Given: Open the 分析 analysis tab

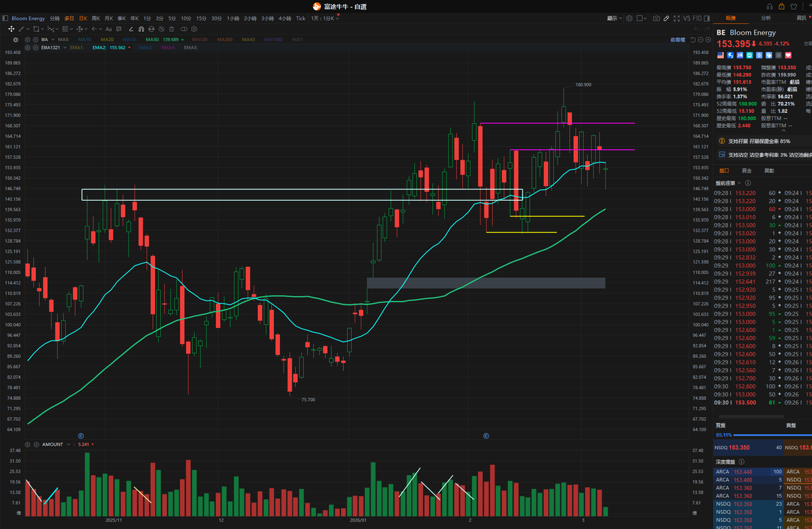Looking at the screenshot, I should pyautogui.click(x=765, y=18).
